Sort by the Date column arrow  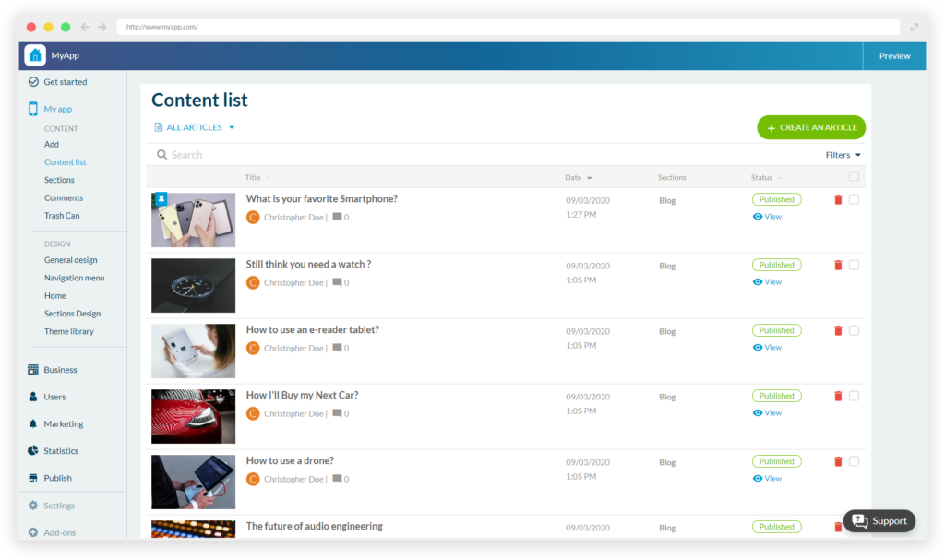(x=589, y=178)
